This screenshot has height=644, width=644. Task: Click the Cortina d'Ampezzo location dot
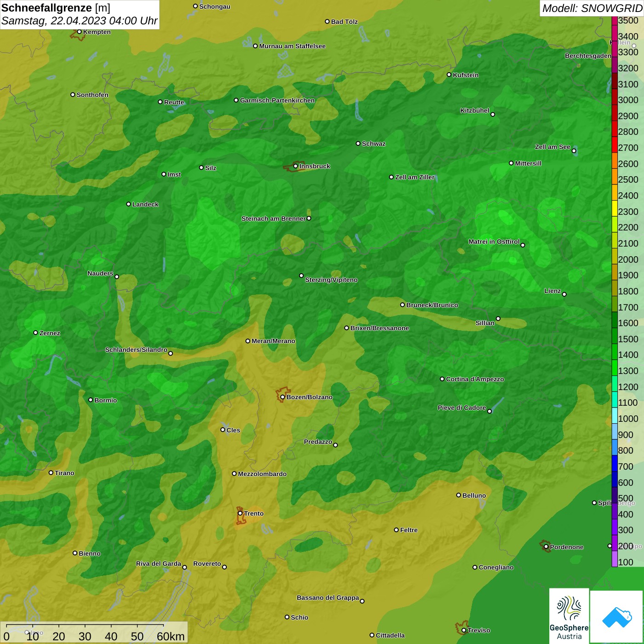(442, 379)
